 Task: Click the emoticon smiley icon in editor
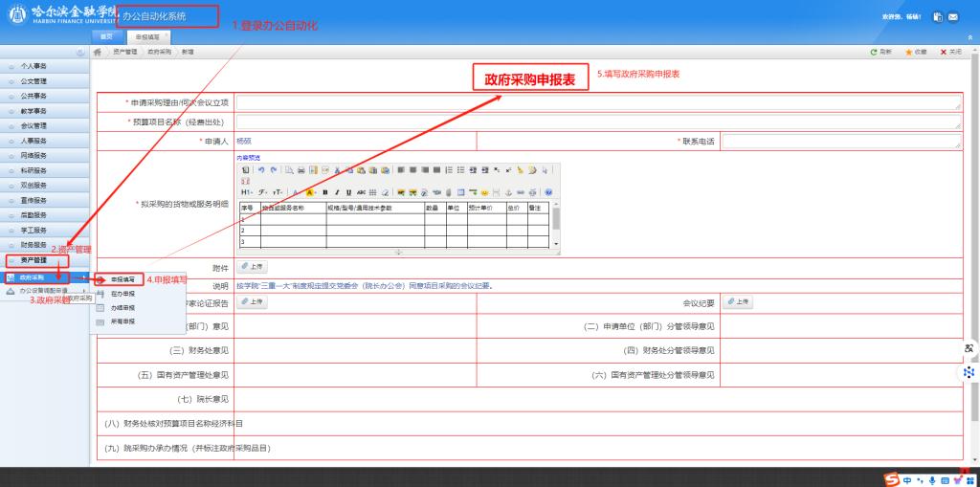point(484,192)
